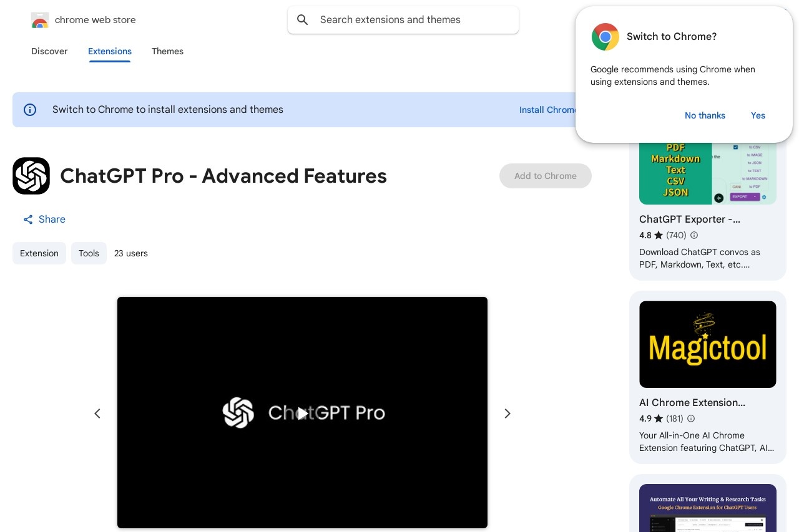
Task: Click the Share link
Action: [44, 220]
